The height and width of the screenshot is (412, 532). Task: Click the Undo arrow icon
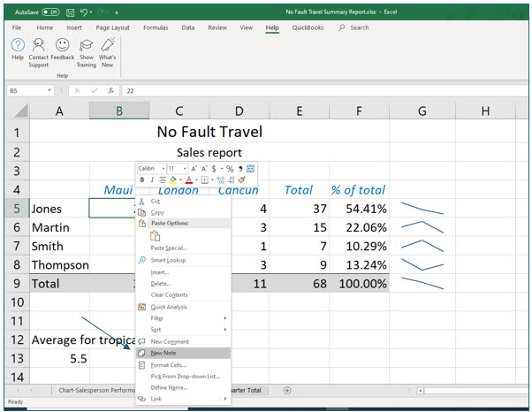(84, 12)
